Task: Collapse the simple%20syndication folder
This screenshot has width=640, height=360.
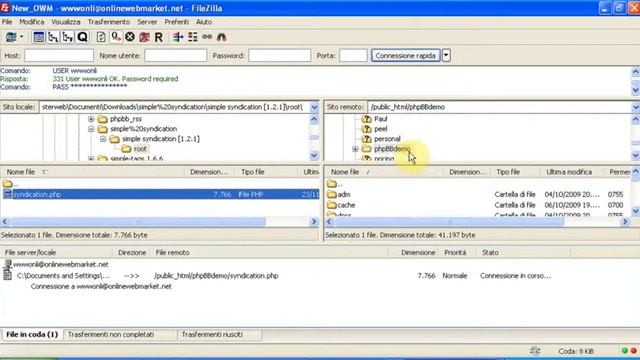Action: tap(91, 129)
